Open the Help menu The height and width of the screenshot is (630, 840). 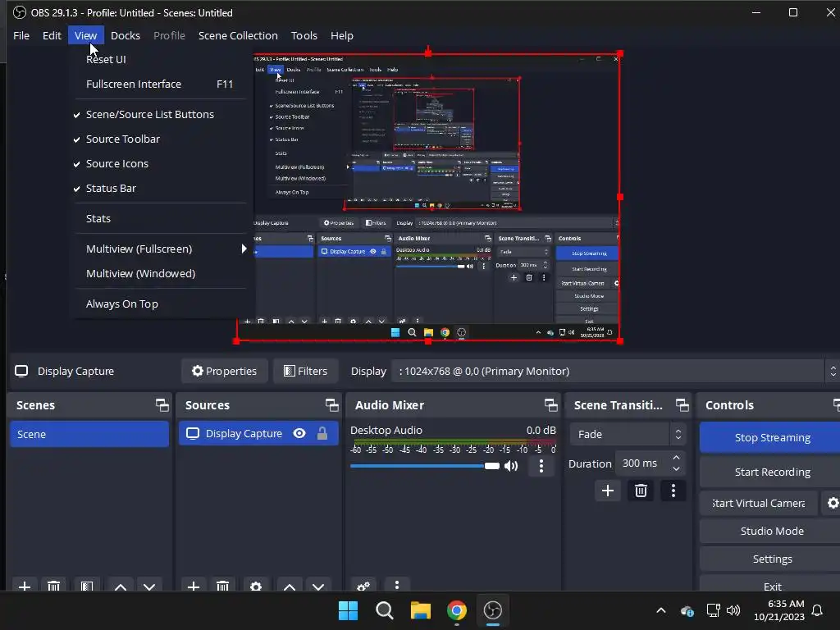[342, 35]
